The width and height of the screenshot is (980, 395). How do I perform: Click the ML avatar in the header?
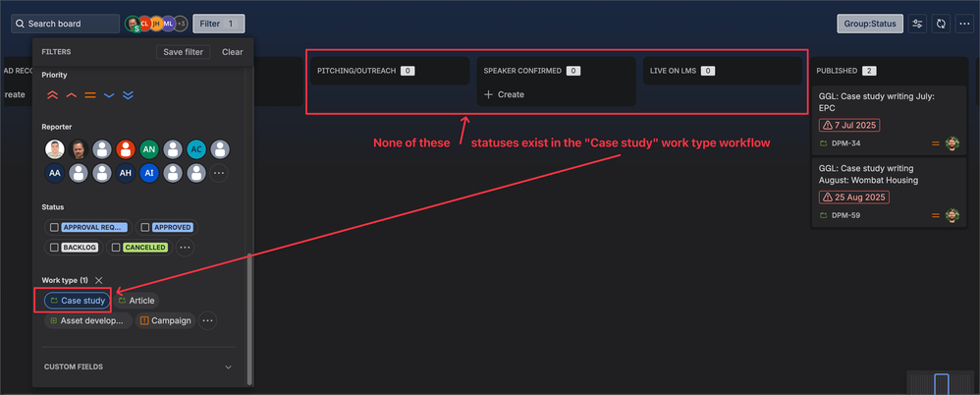(168, 24)
